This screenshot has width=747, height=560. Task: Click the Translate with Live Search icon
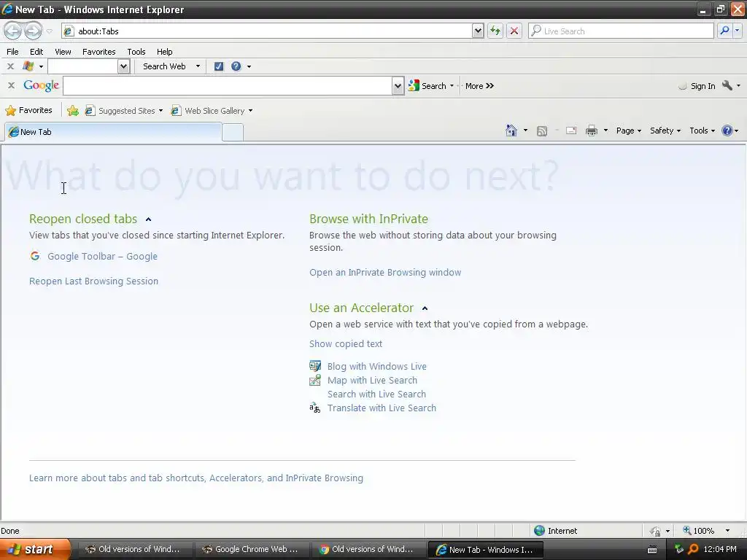(x=315, y=408)
